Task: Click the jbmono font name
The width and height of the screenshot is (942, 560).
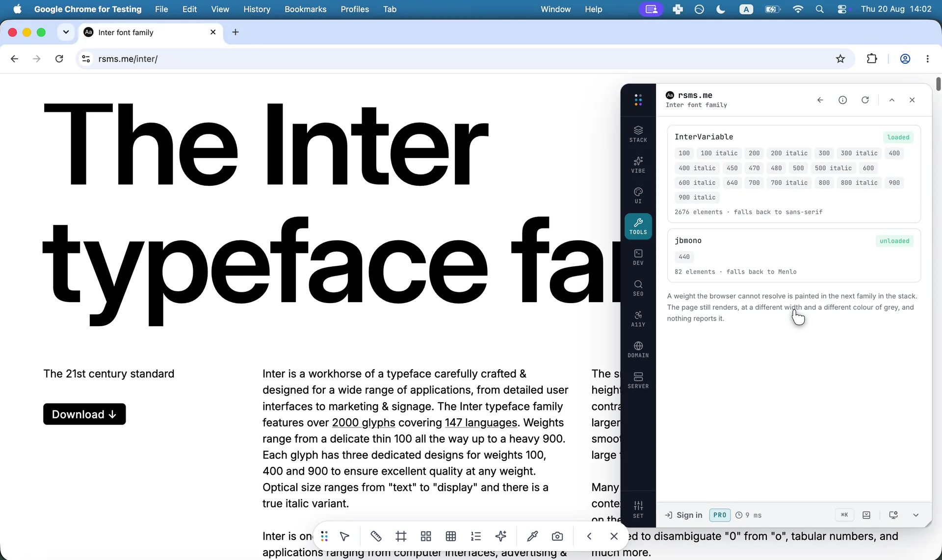Action: click(688, 240)
